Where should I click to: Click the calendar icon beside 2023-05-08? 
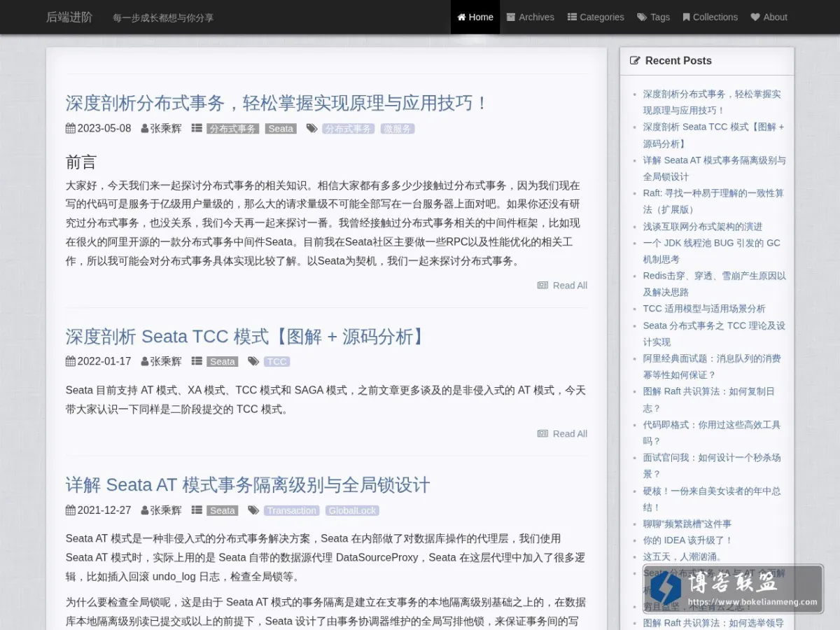(71, 129)
